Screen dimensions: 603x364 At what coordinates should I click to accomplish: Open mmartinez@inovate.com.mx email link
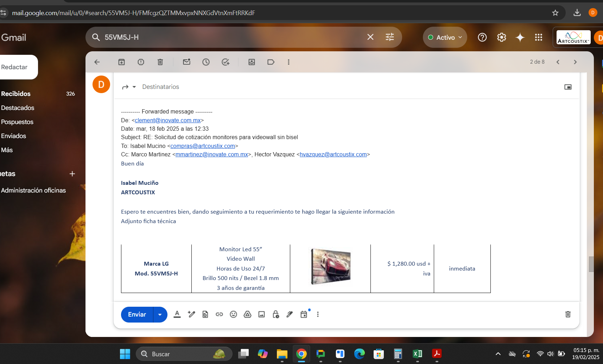(212, 154)
